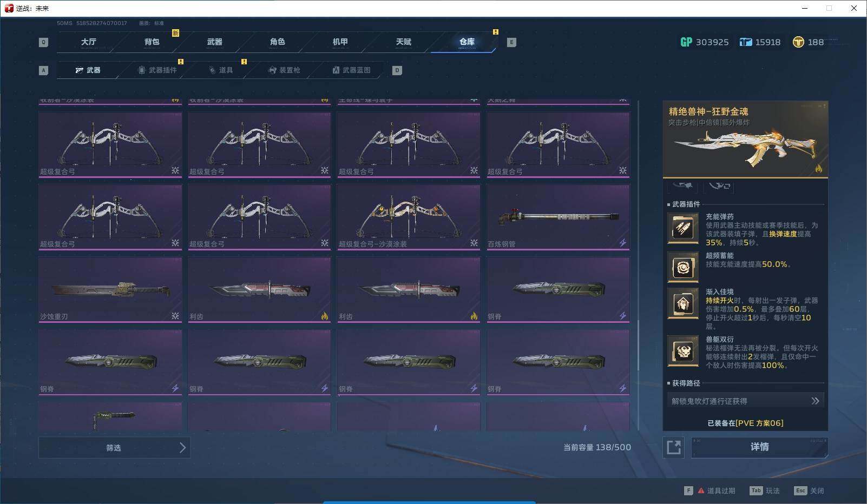Click the share/export icon beside 详情
This screenshot has width=867, height=504.
674,447
